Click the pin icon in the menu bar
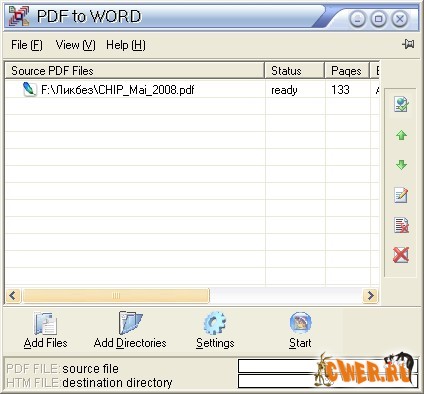The height and width of the screenshot is (394, 424). (408, 44)
